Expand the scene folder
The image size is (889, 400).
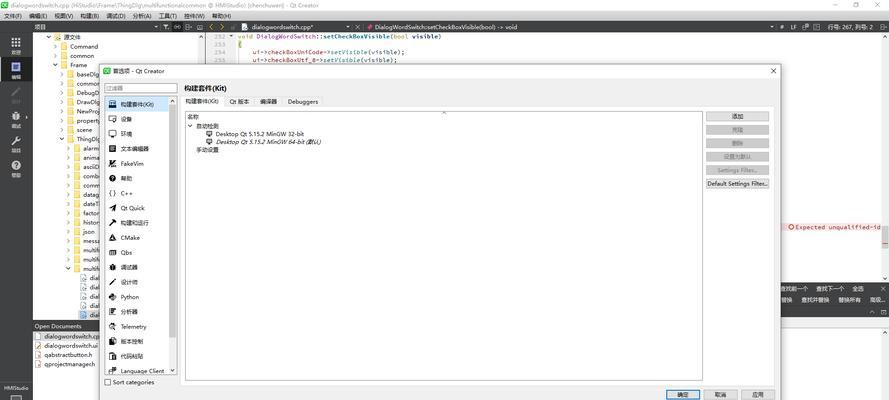(x=62, y=130)
